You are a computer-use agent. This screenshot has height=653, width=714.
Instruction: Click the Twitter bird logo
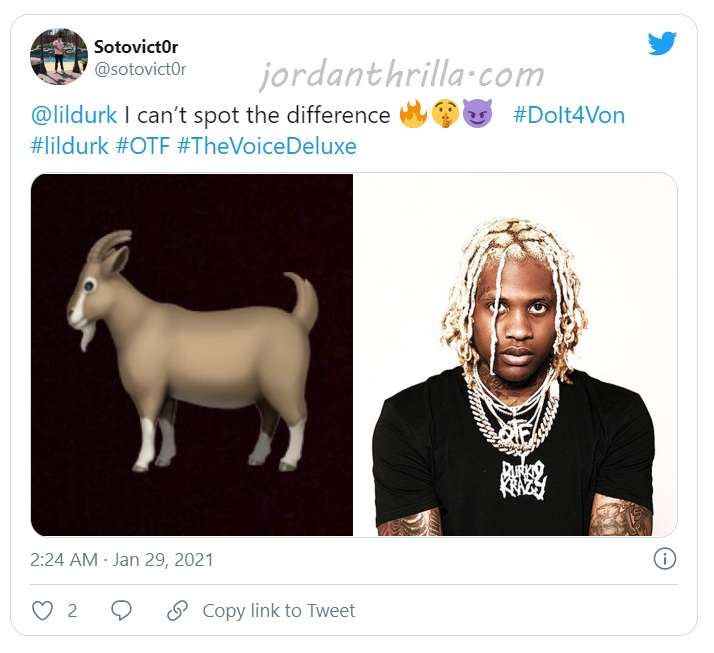[662, 43]
